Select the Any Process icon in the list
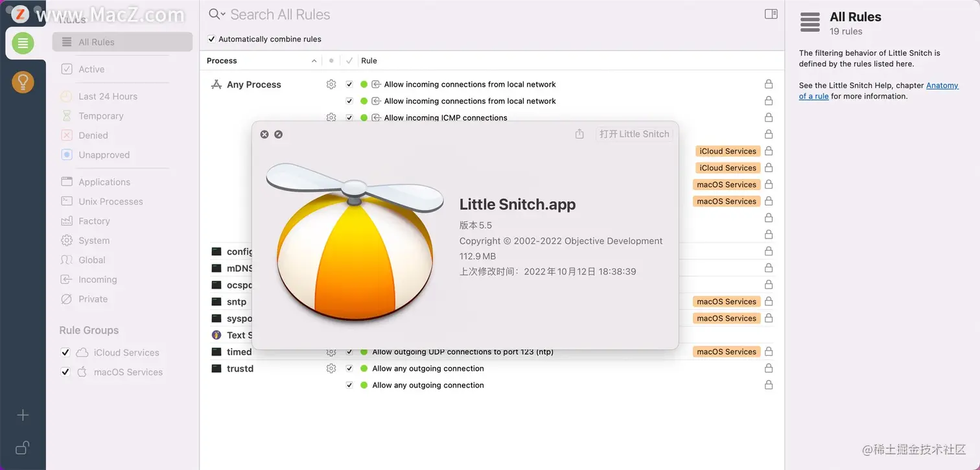980x470 pixels. point(216,84)
